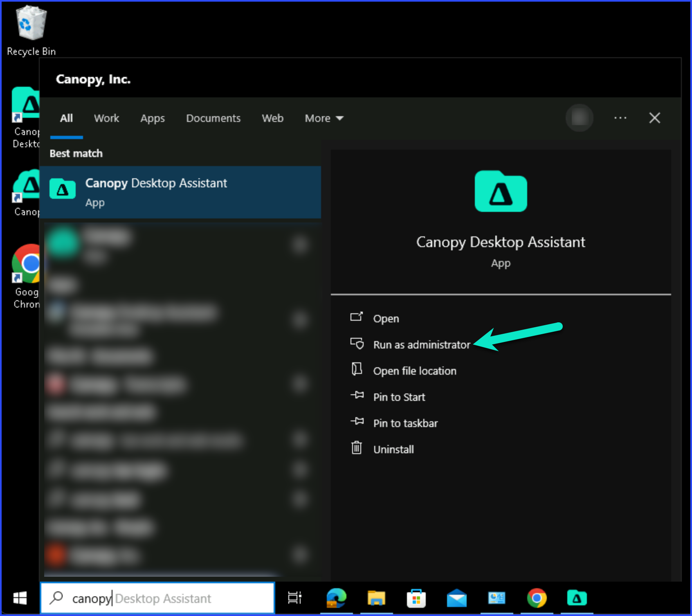Viewport: 692px width, 616px height.
Task: Open the second Canopy desktop shortcut
Action: coord(26,193)
